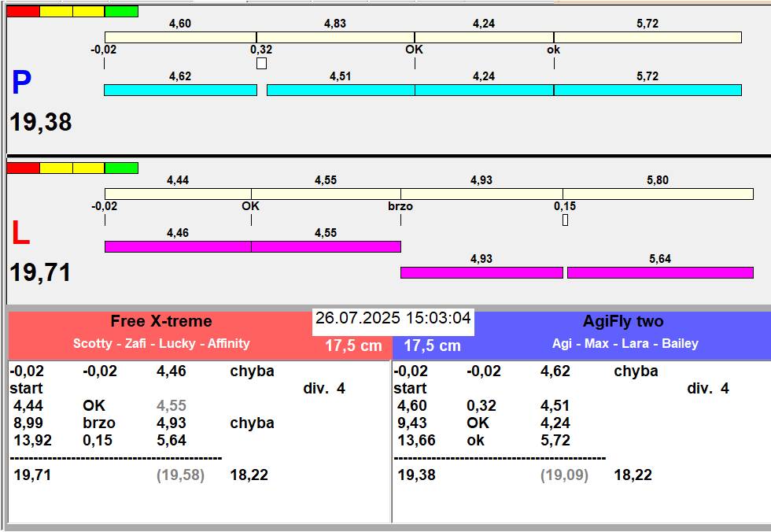Click 'chyba' in the 8,99 brzo row
The image size is (771, 532).
coord(253,423)
